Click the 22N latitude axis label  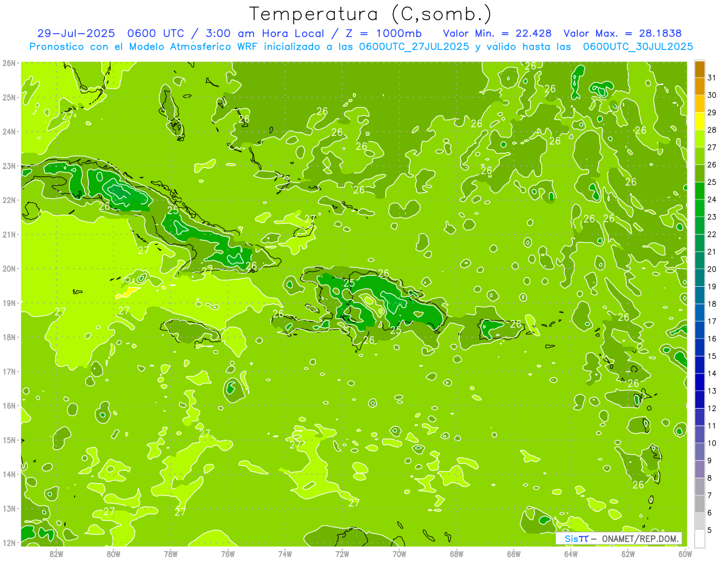(x=8, y=200)
